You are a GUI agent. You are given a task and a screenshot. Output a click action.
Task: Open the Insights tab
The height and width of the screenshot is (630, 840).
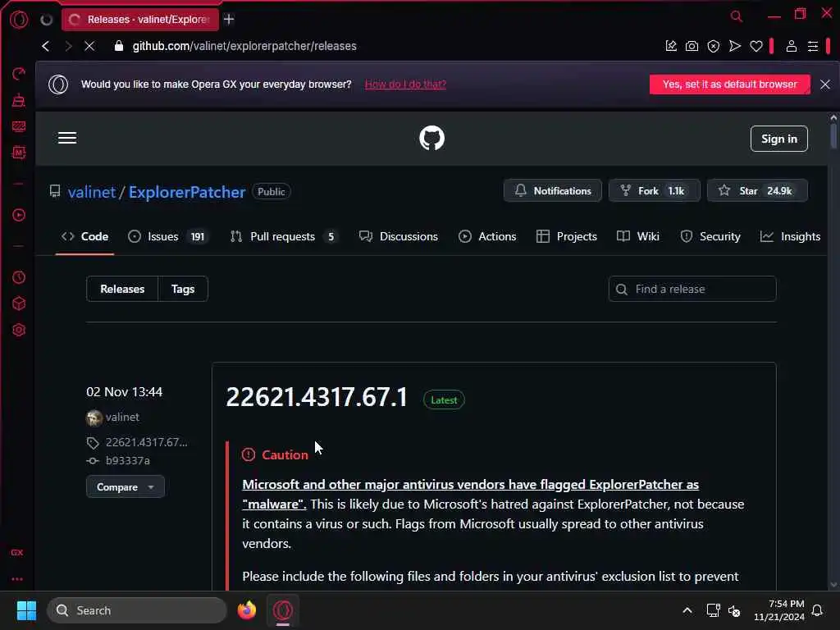click(x=790, y=236)
